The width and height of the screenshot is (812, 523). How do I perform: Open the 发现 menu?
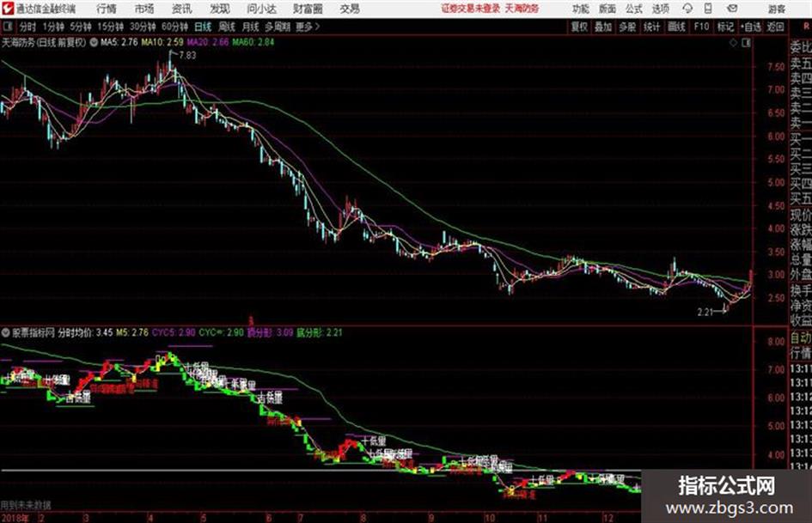coord(220,9)
